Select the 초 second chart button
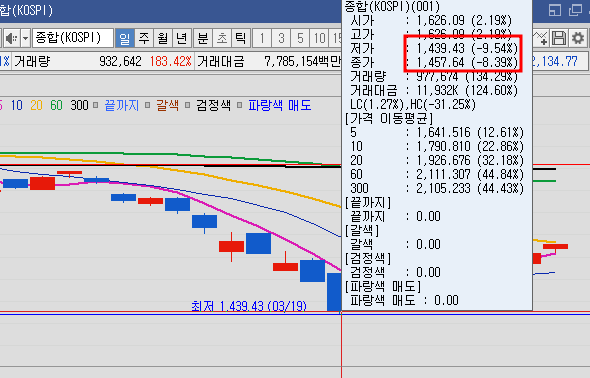 click(222, 38)
